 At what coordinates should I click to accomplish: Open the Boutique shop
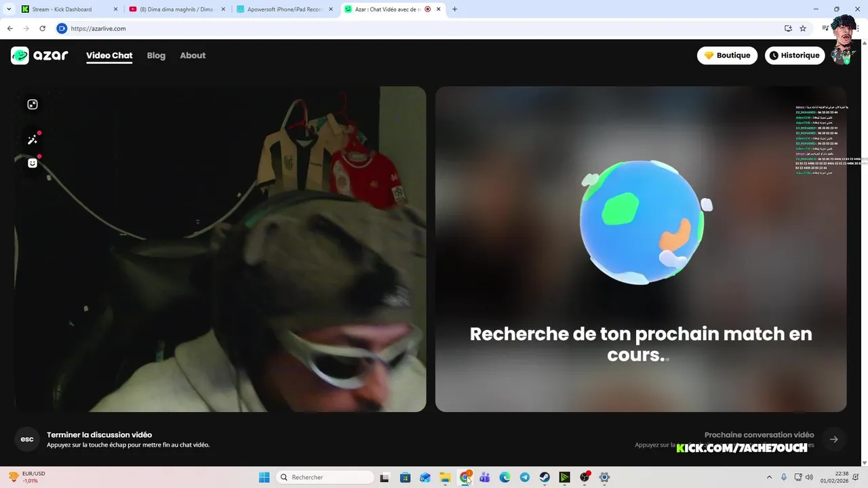click(x=727, y=56)
